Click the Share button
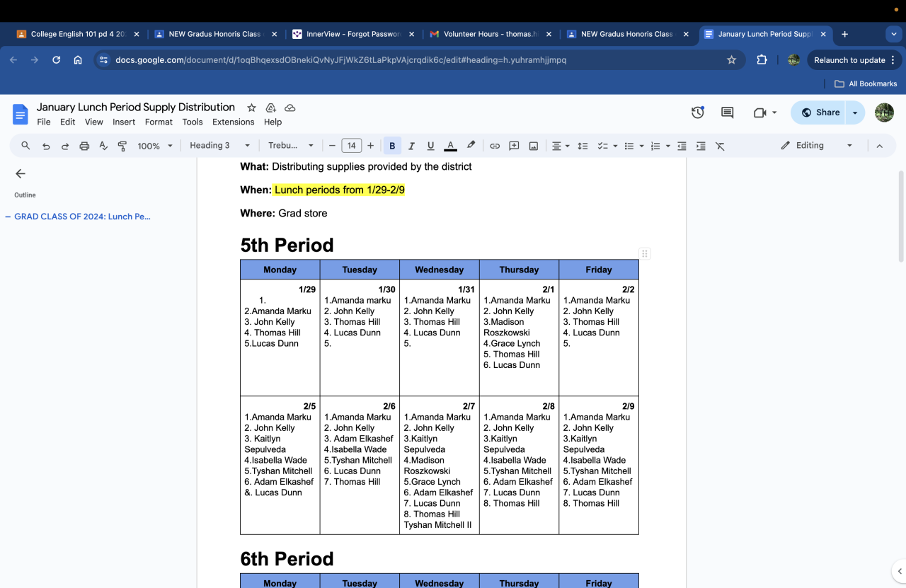906x588 pixels. click(820, 113)
